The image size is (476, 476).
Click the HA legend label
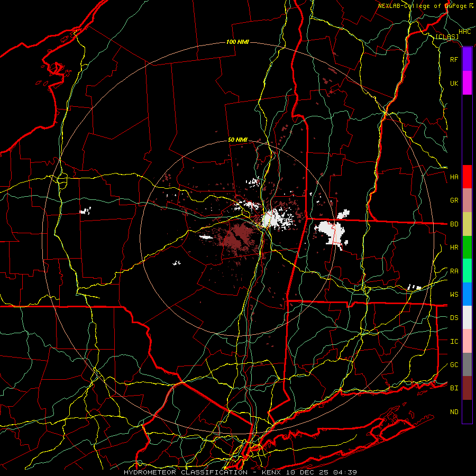pyautogui.click(x=454, y=177)
